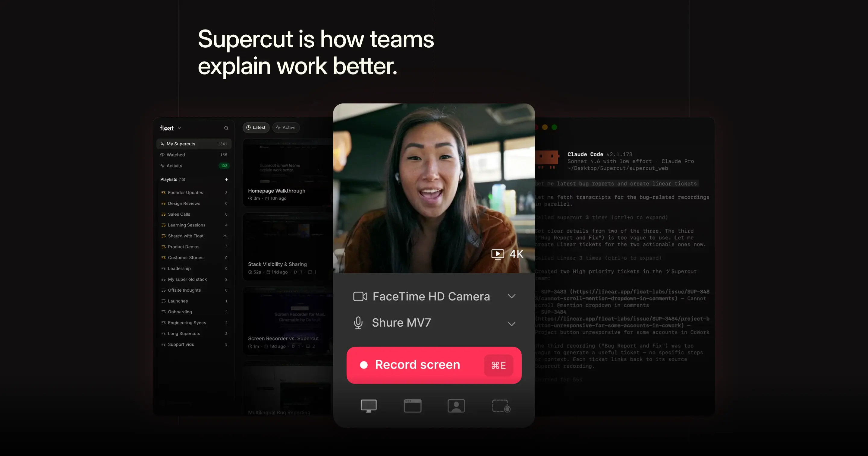Screen dimensions: 868x456
Task: Click the Claude Code mascot icon in terminal
Action: [x=547, y=159]
